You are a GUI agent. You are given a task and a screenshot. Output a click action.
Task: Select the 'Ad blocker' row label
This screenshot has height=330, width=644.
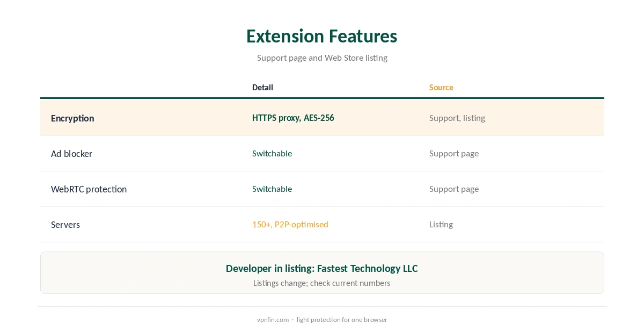pyautogui.click(x=71, y=154)
